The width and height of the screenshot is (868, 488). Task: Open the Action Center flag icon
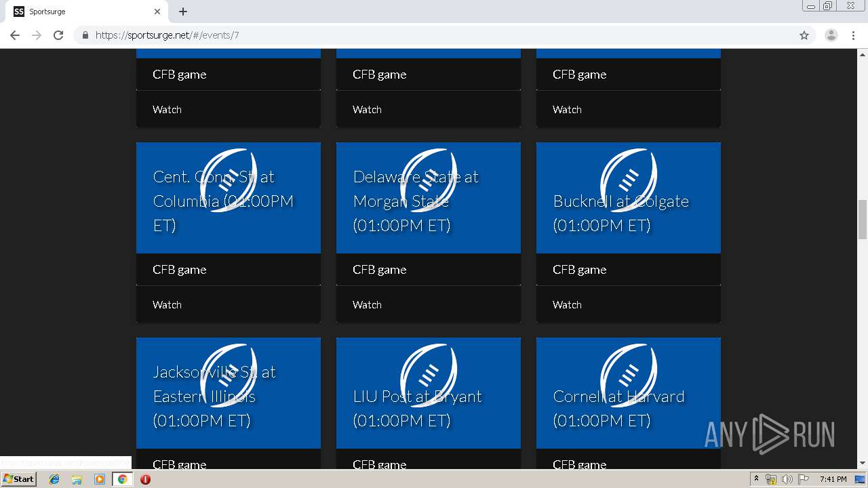804,479
